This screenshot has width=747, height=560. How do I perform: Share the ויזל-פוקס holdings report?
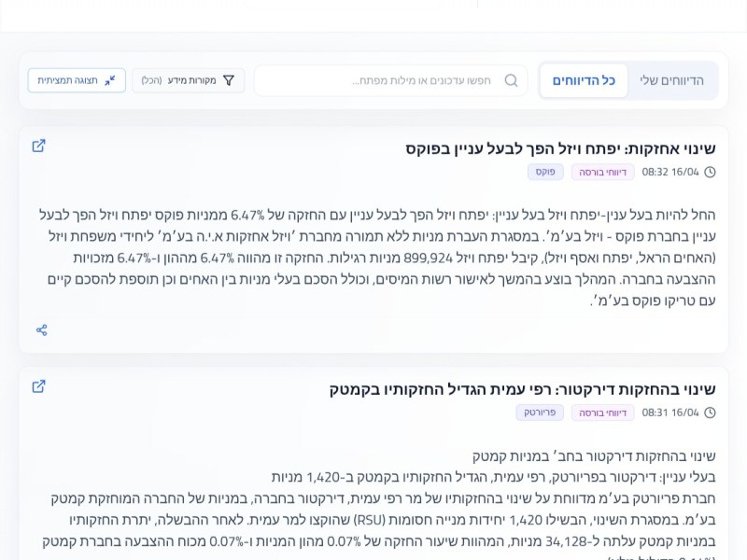[x=41, y=329]
